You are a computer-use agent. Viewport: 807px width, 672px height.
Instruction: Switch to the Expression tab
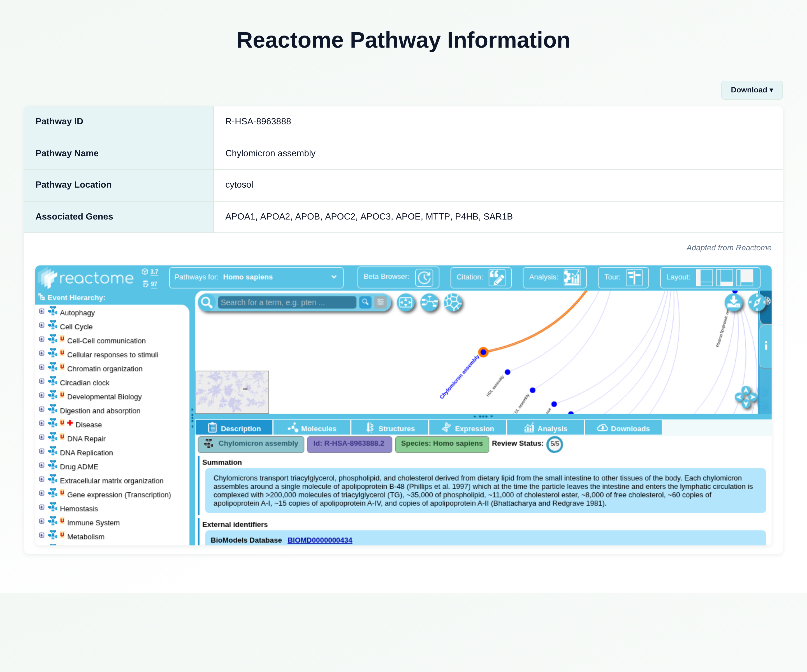(468, 428)
